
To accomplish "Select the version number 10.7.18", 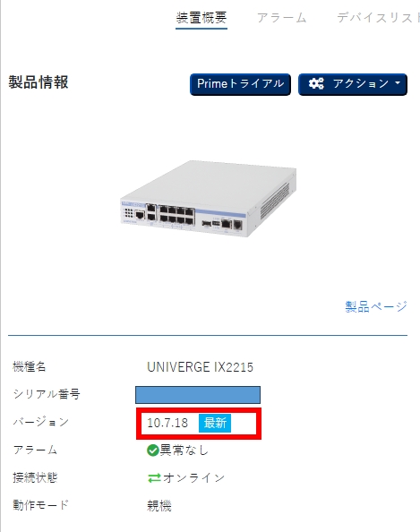I will (167, 423).
